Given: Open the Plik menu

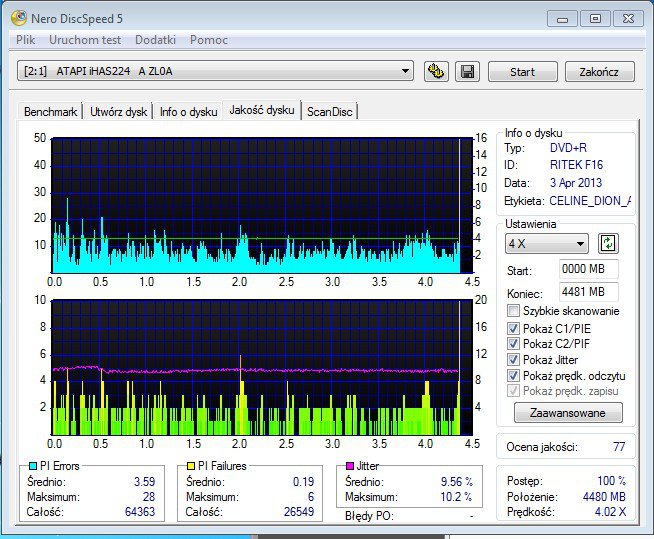Looking at the screenshot, I should pos(25,40).
